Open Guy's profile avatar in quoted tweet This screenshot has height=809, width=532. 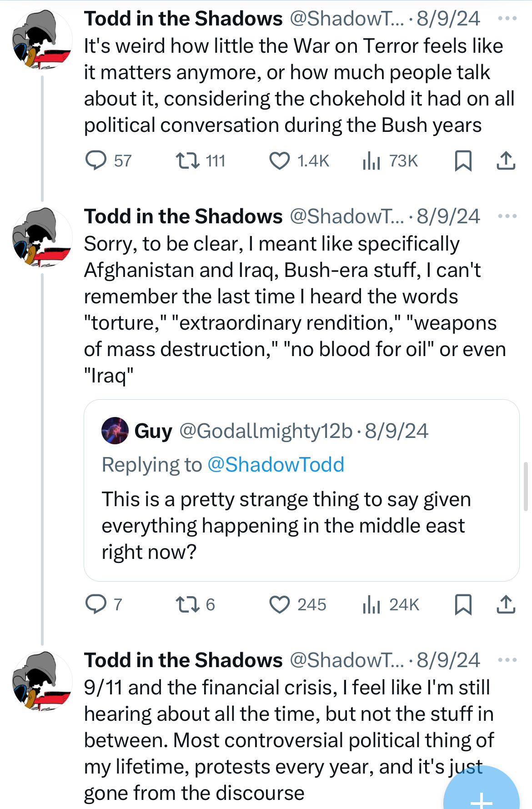[x=115, y=431]
